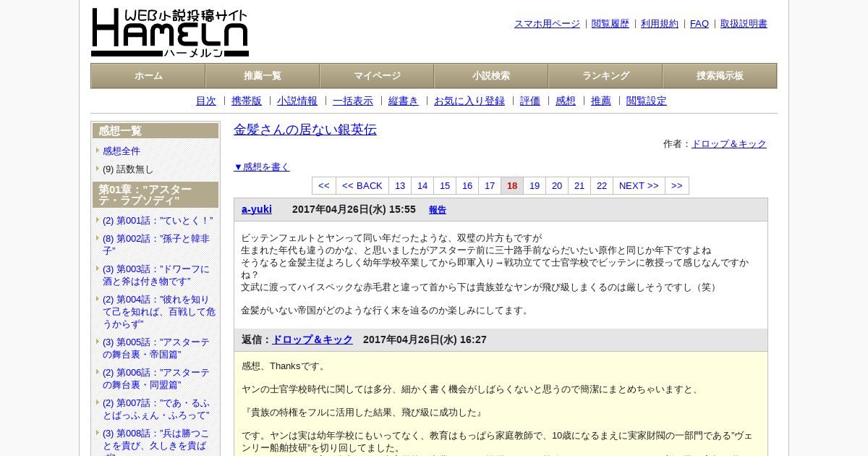Image resolution: width=868 pixels, height=456 pixels.
Task: Open commenter profile a-yuki
Action: pos(257,209)
